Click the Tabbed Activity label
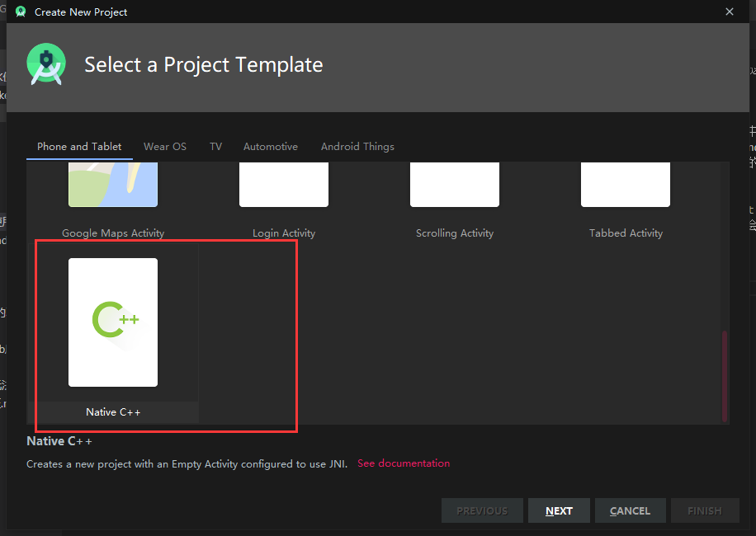Screen dimensions: 756x536 click(626, 233)
